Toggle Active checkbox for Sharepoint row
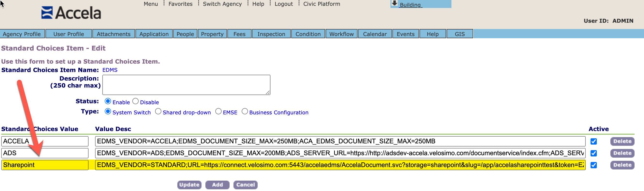This screenshot has width=644, height=191. tap(594, 165)
